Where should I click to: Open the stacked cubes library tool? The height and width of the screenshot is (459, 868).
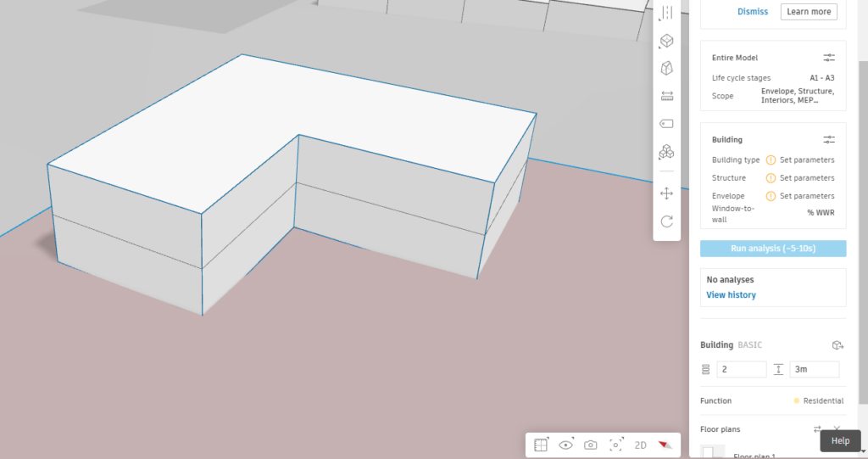666,152
